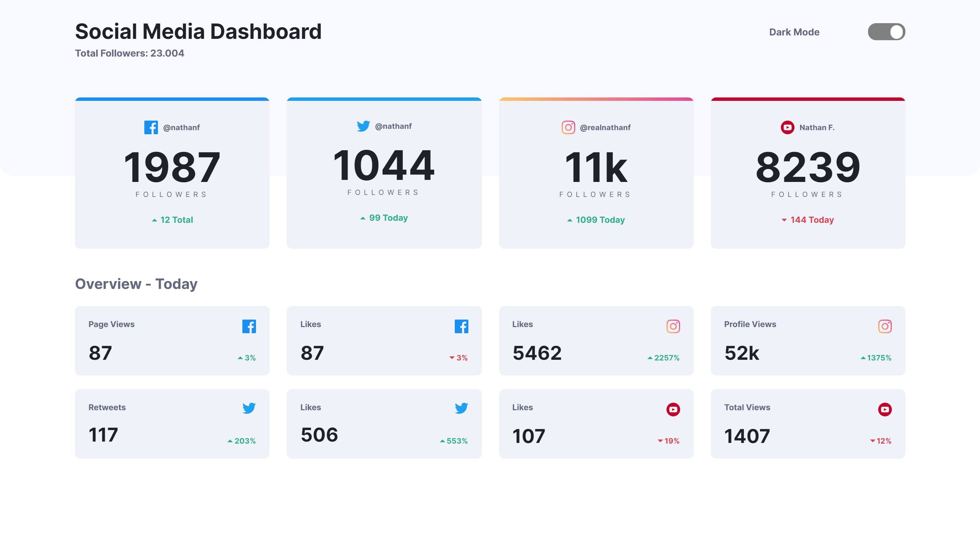Click the YouTube name Nathan F.
This screenshot has width=980, height=539.
pos(817,127)
